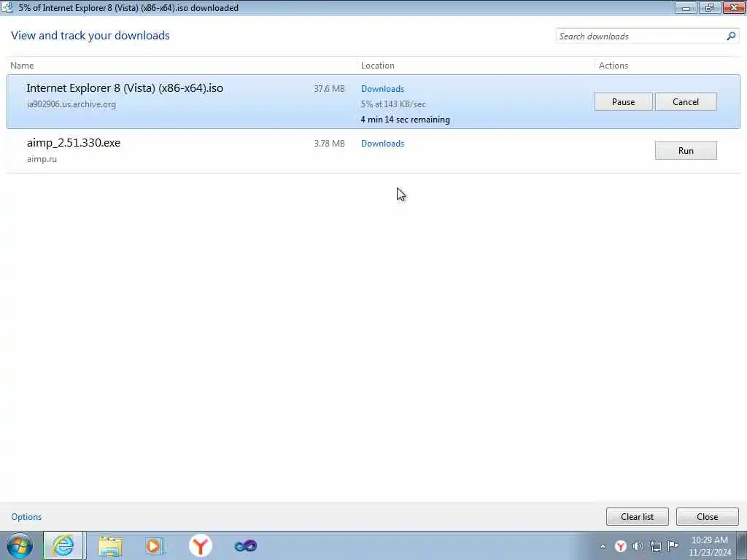Click the download manager title bar icon
Image resolution: width=747 pixels, height=560 pixels.
click(x=7, y=7)
